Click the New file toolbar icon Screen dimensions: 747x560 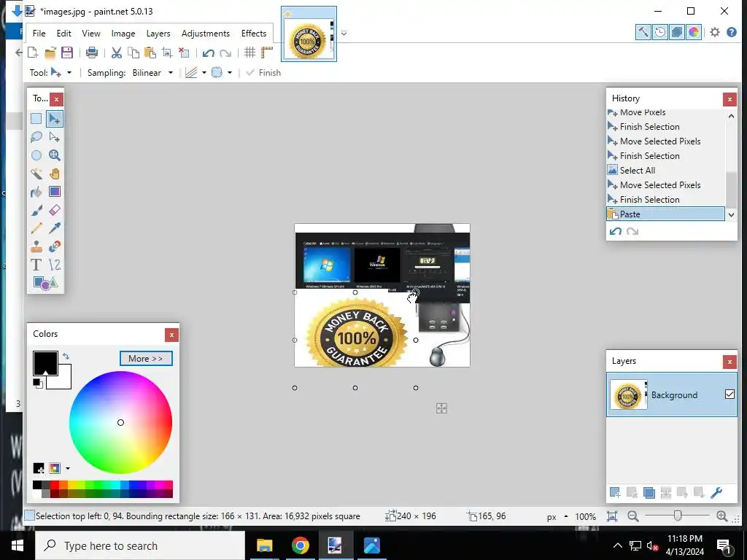point(33,52)
